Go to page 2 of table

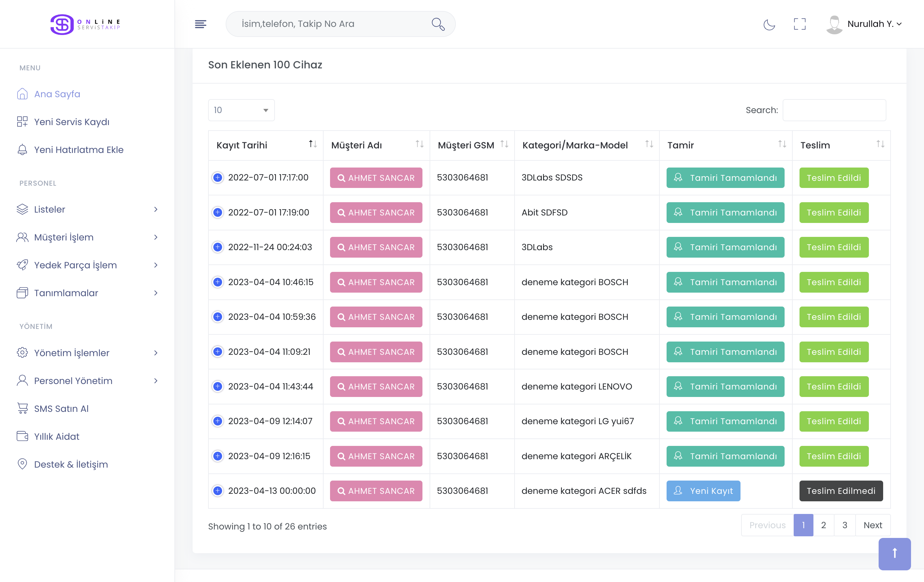pos(823,525)
